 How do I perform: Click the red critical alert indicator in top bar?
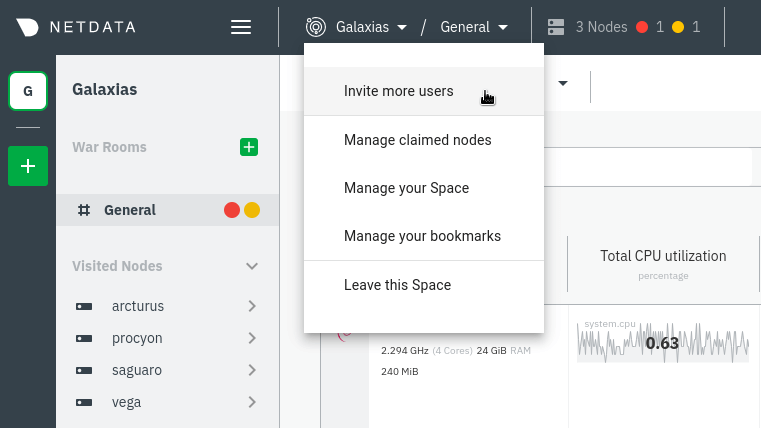click(643, 27)
